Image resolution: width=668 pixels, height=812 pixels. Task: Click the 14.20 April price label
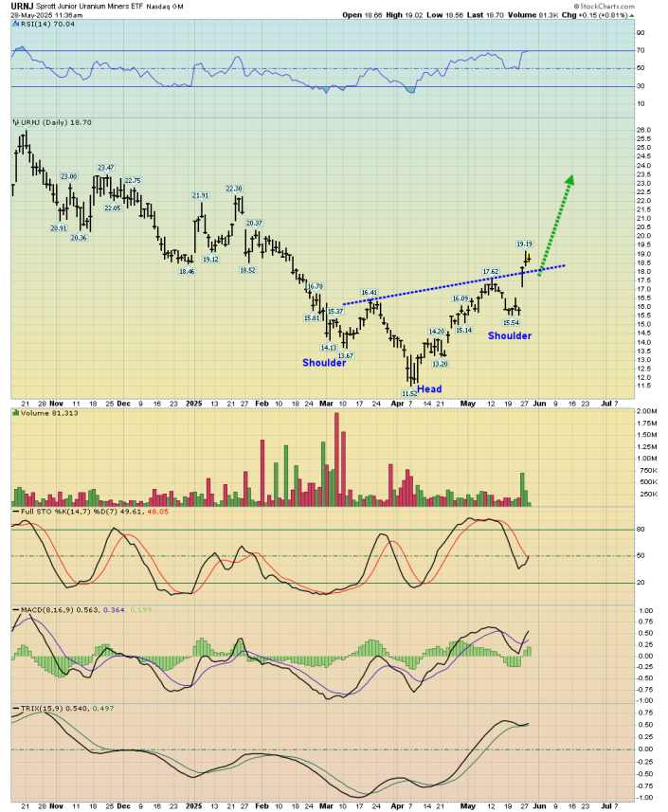click(x=437, y=331)
